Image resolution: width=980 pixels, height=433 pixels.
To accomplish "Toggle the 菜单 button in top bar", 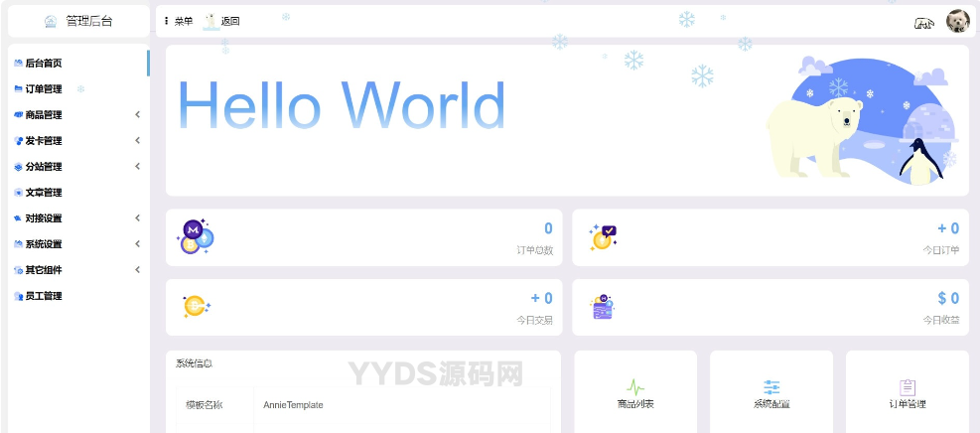I will 179,21.
